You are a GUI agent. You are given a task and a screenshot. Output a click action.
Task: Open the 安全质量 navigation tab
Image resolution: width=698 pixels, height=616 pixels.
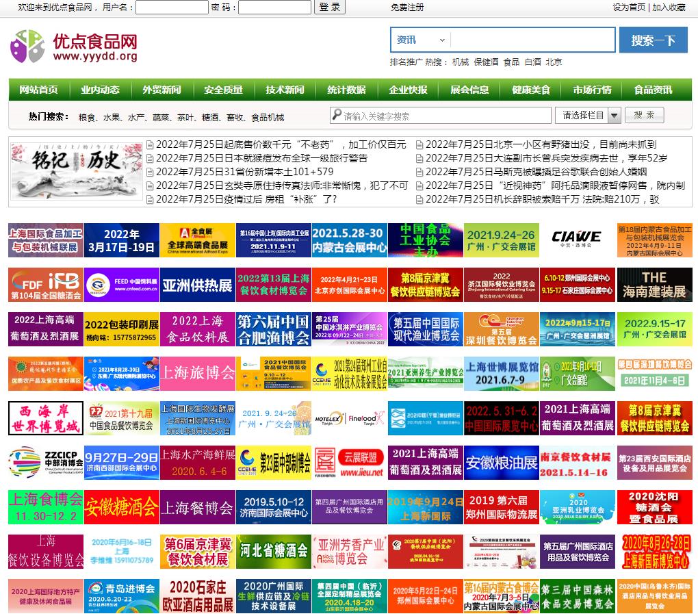click(224, 90)
